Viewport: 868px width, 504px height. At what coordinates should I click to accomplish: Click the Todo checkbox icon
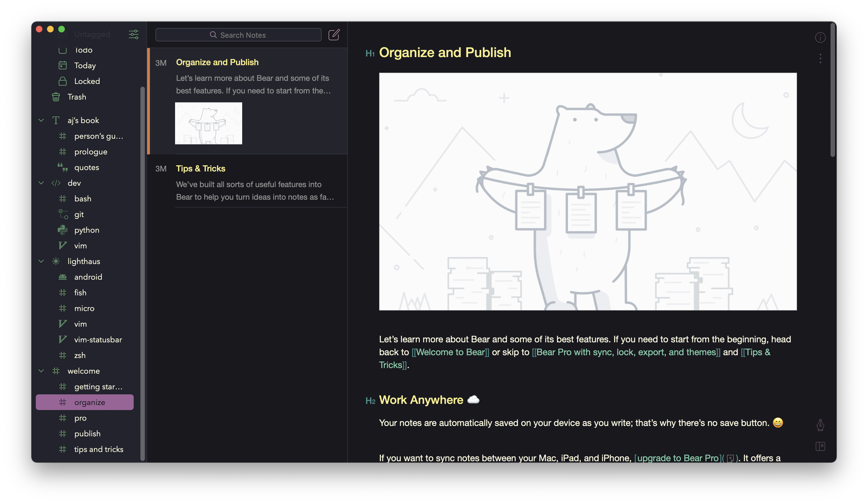click(x=62, y=50)
